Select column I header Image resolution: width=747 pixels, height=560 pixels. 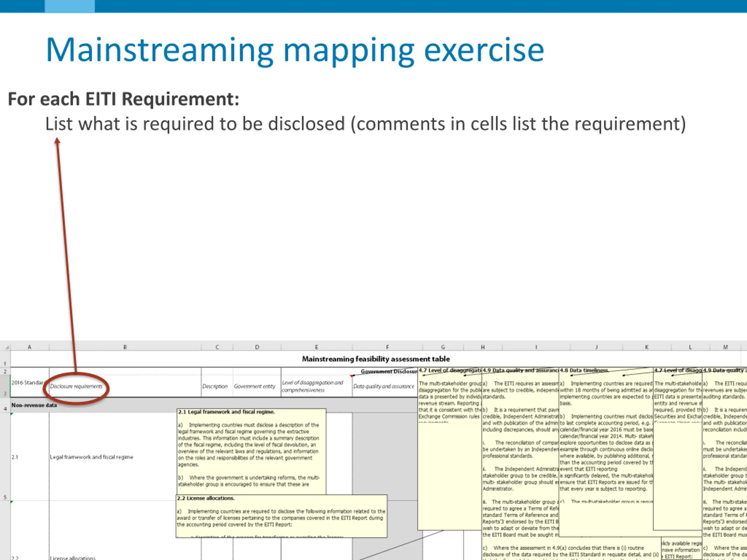click(x=536, y=347)
